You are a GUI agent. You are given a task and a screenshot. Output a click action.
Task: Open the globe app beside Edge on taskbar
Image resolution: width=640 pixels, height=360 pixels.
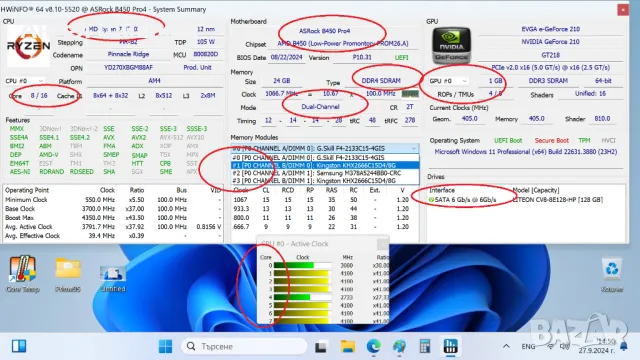399,347
